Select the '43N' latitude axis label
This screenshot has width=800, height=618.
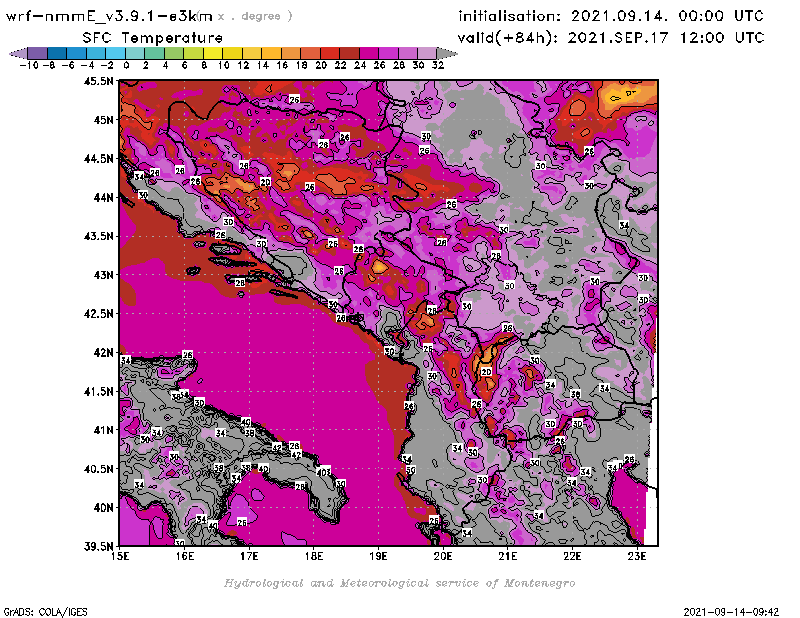[103, 275]
